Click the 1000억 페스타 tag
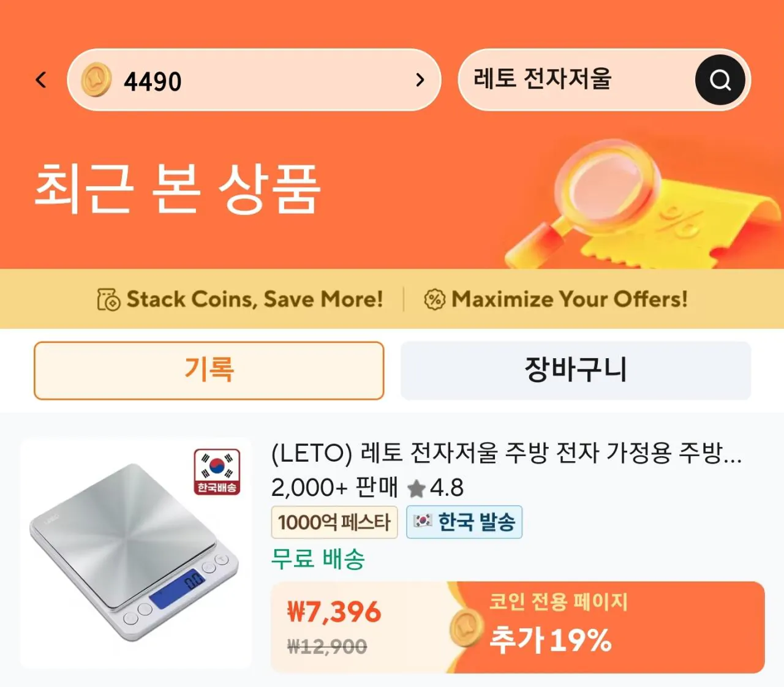This screenshot has width=784, height=687. point(334,522)
